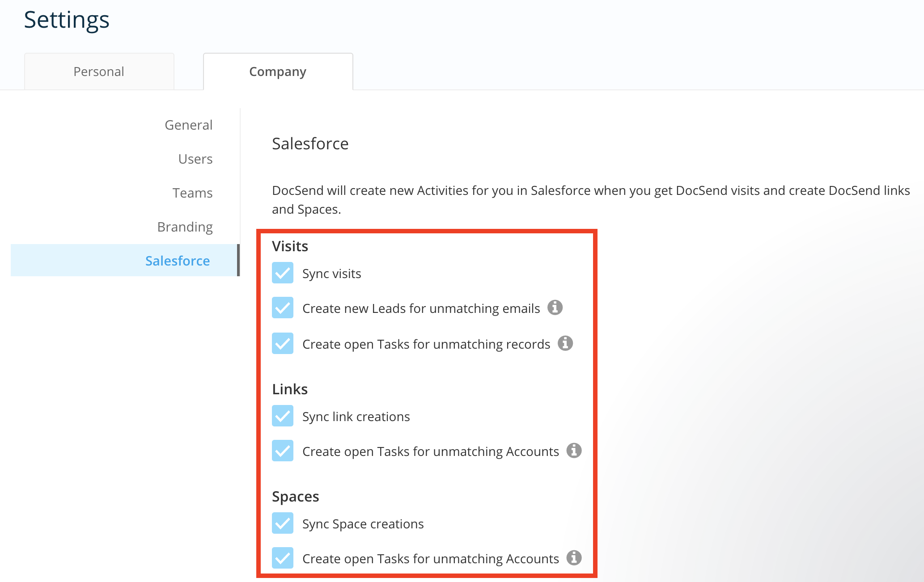
Task: Open Branding settings section
Action: [185, 227]
